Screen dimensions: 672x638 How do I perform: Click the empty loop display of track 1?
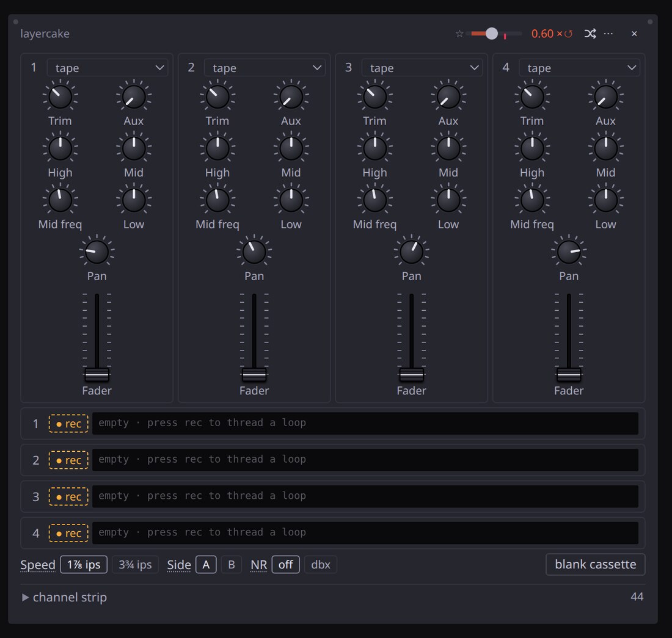(365, 424)
